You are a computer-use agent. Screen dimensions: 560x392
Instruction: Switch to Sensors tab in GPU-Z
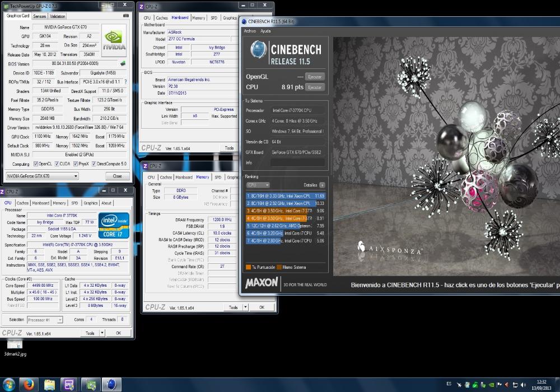[x=39, y=16]
